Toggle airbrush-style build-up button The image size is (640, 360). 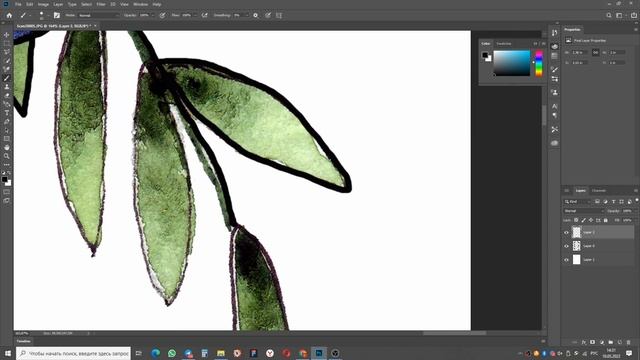point(204,16)
